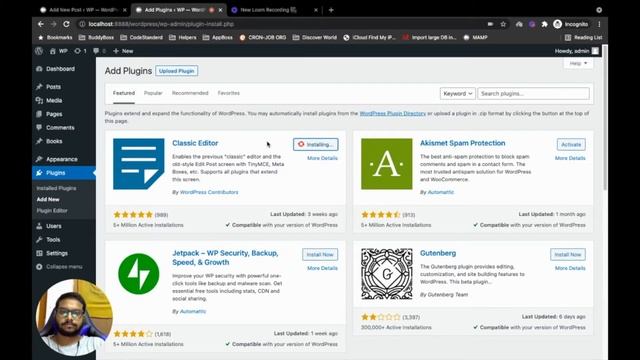This screenshot has height=360, width=640.
Task: Open Comments in the sidebar
Action: tap(60, 128)
